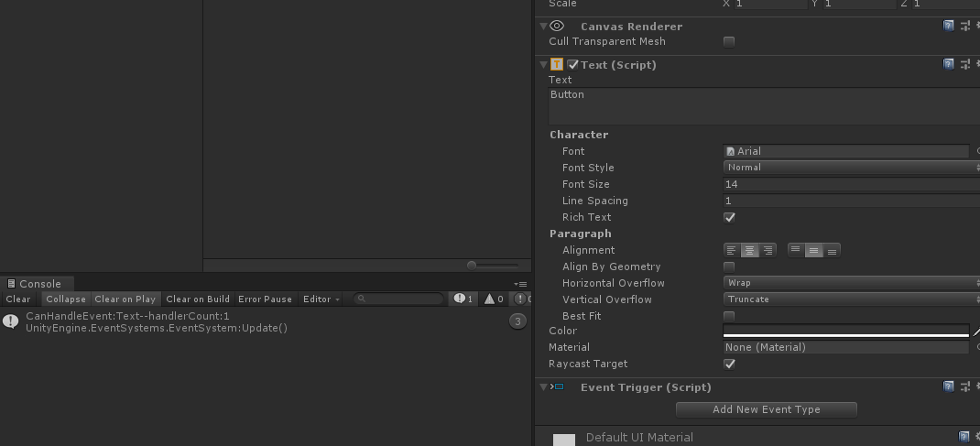Click the Event Trigger script icon
Viewport: 980px width, 446px height.
coord(556,387)
